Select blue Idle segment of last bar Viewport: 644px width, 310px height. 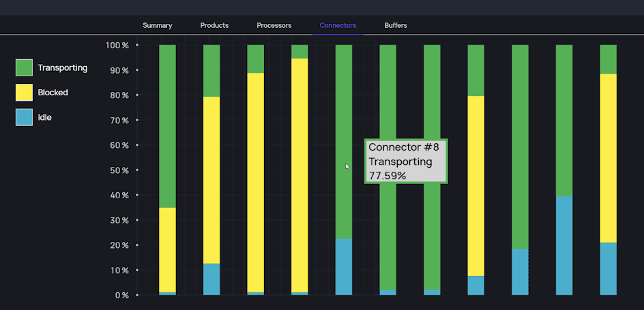pos(609,268)
